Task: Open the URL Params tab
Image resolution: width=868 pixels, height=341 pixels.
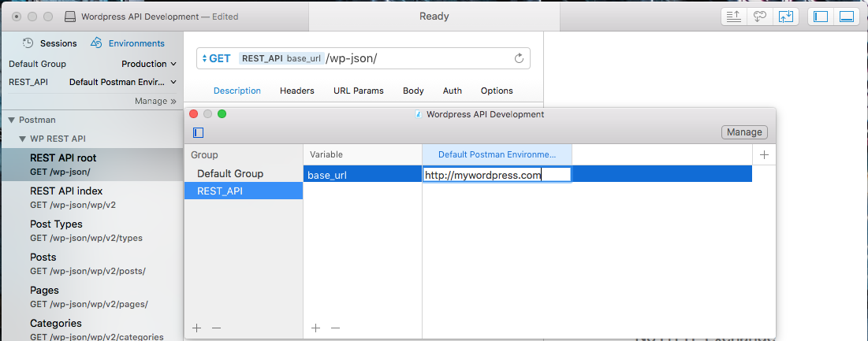Action: tap(358, 91)
